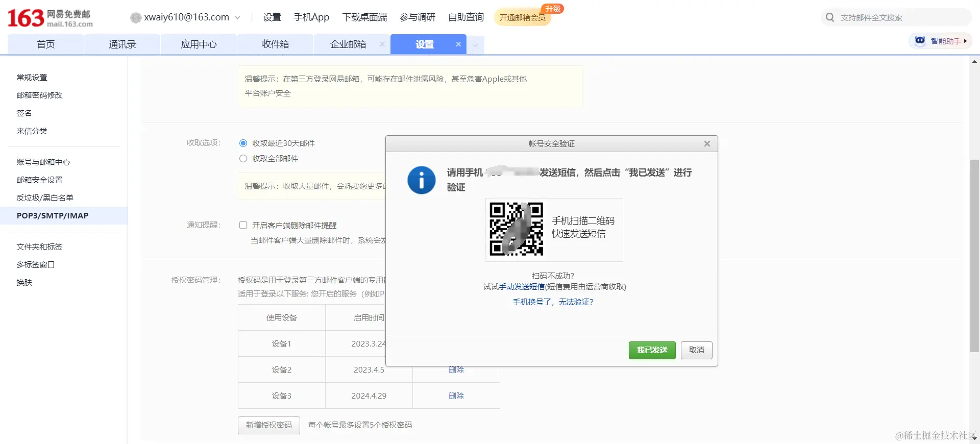Close the 设置 tab with its X
Viewport: 980px width, 444px height.
(x=458, y=44)
